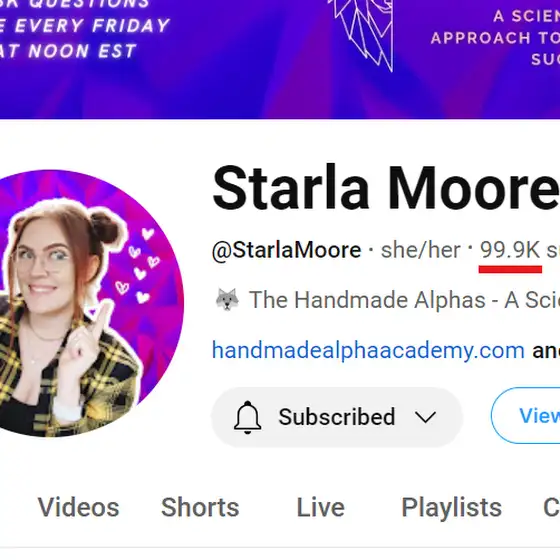Switch to the Shorts tab
Screen dimensions: 560x560
pos(200,508)
